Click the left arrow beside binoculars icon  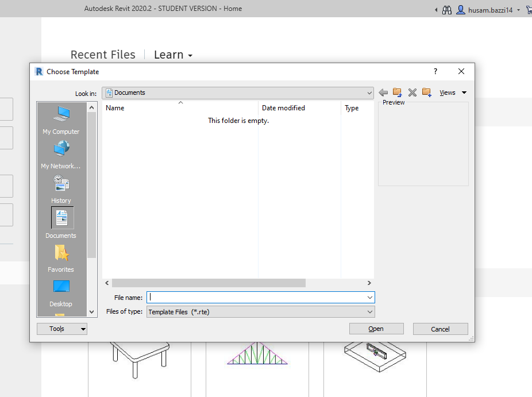point(436,10)
